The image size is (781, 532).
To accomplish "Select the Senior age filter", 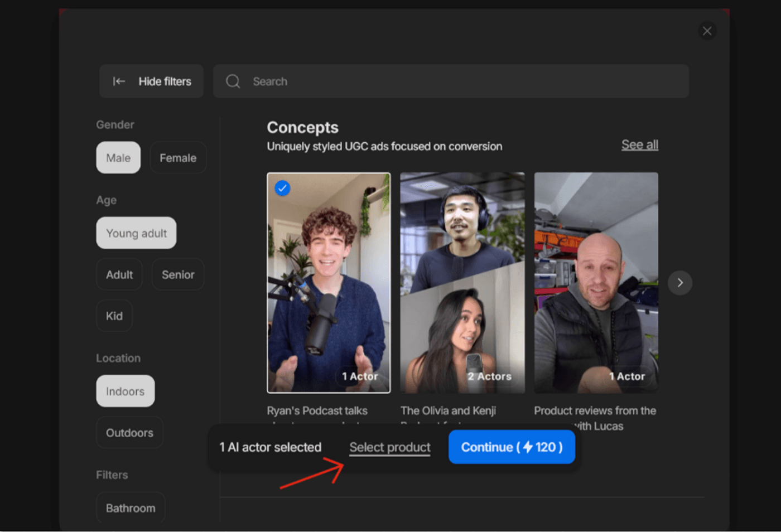I will click(x=178, y=274).
